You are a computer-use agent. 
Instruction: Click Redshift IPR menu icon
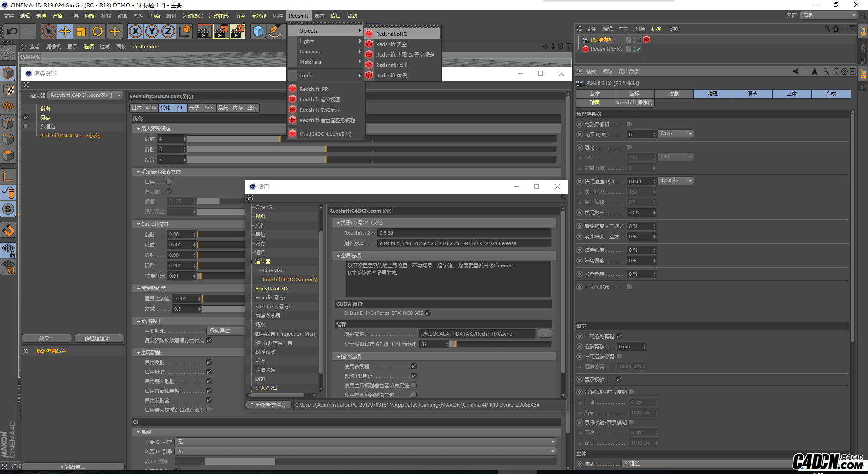[x=292, y=89]
